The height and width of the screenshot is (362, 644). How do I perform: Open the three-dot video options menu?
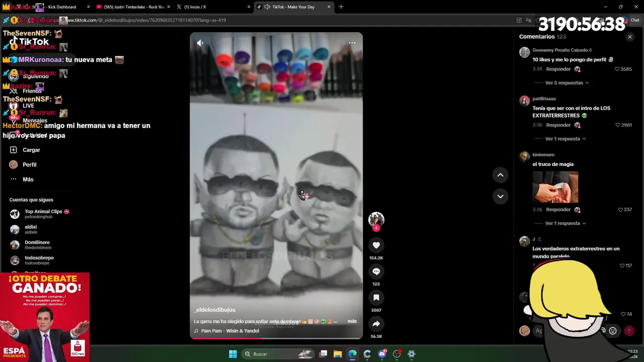(x=352, y=43)
